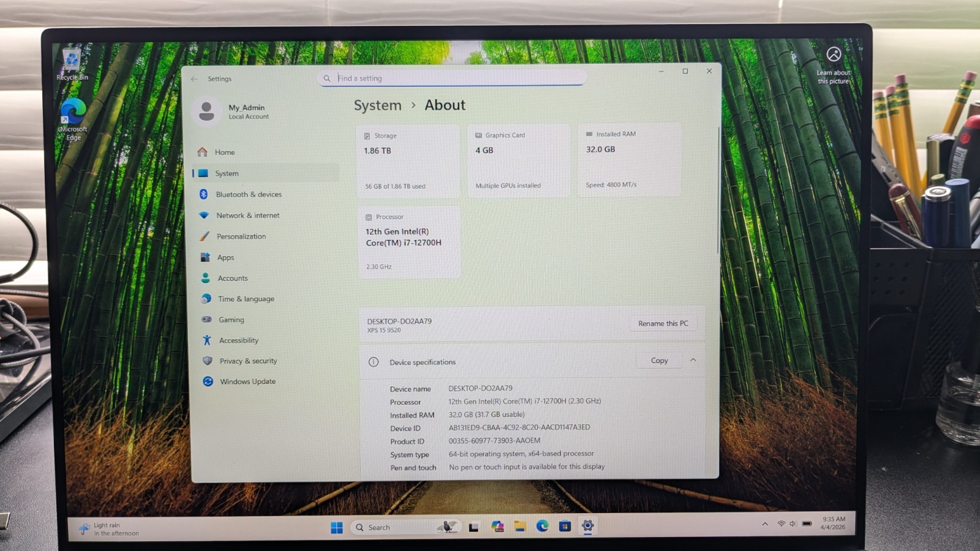Screen dimensions: 980x551
Task: Click the Time & language globe icon
Action: coord(206,299)
